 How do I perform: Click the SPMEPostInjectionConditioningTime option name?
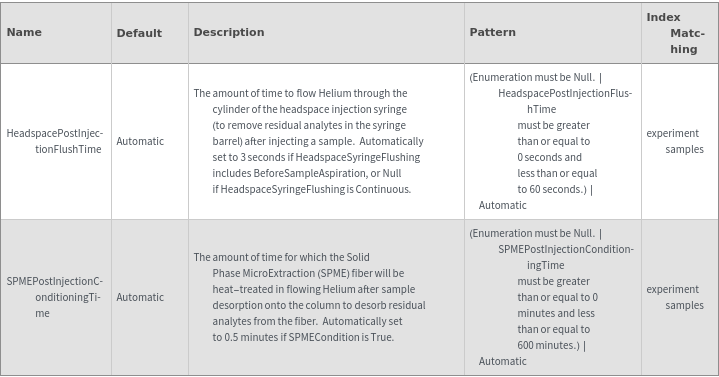click(x=55, y=297)
